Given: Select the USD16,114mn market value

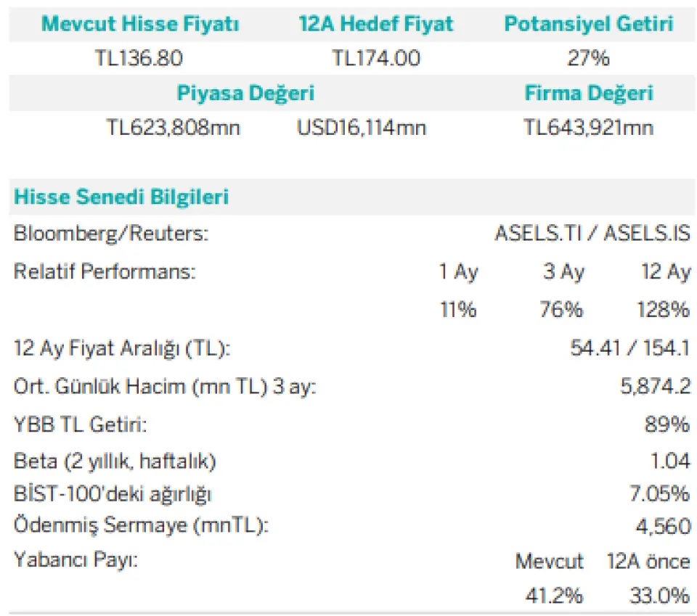Looking at the screenshot, I should tap(362, 128).
